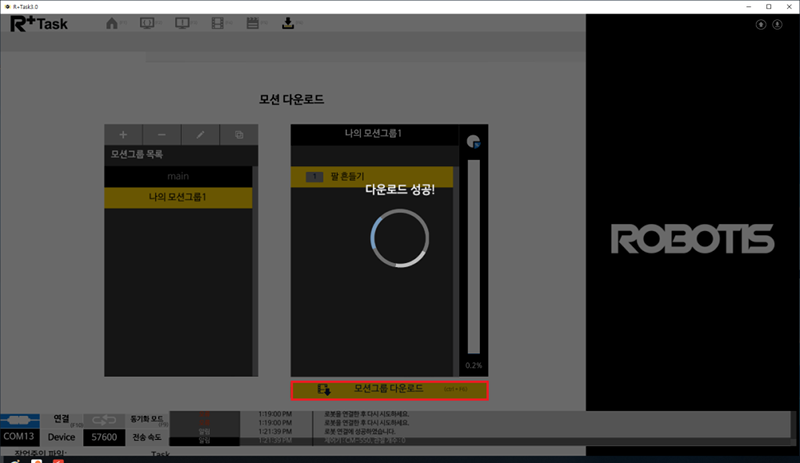Screen dimensions: 800x463
Task: Duplicate motion group with copy icon
Action: [239, 134]
